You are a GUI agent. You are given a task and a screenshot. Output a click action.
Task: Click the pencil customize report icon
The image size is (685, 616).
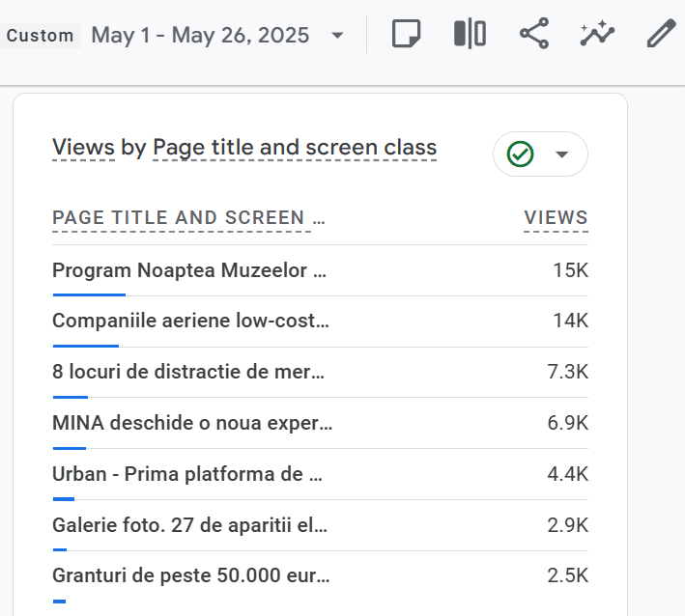[x=661, y=34]
